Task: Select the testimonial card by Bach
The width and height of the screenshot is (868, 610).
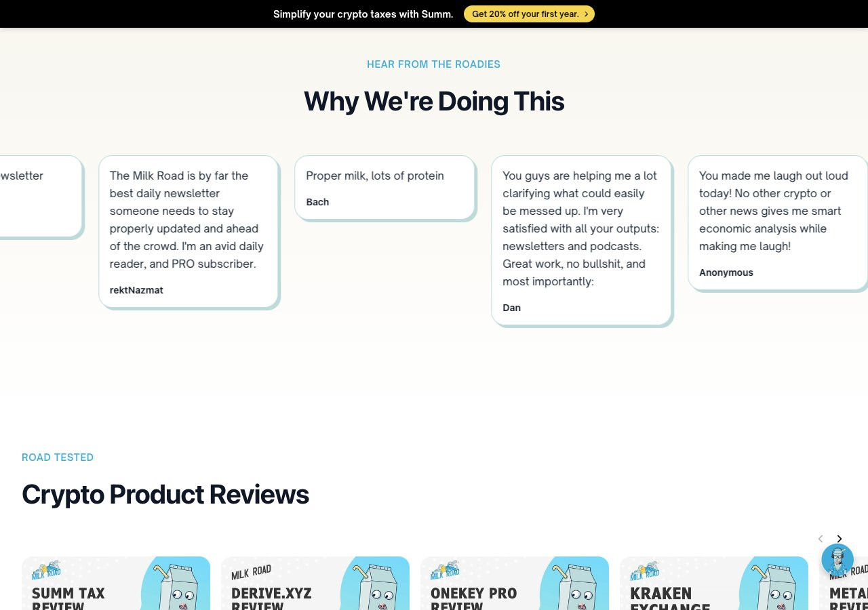Action: point(385,188)
